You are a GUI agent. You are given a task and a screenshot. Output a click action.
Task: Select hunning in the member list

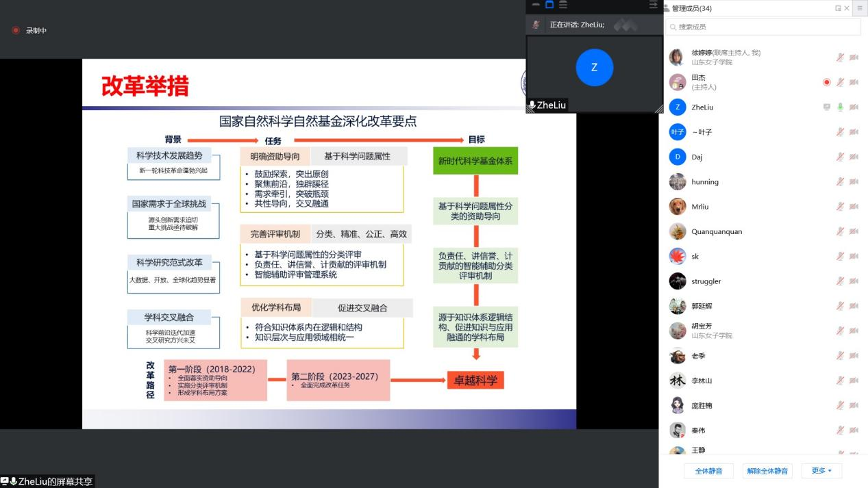pos(705,182)
